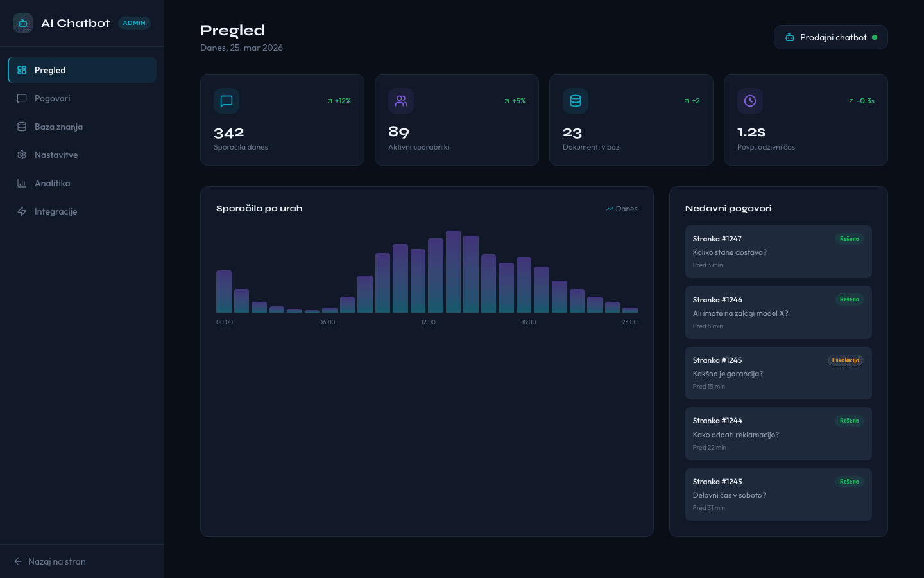Click the Rešeno badge on Stranka #1247
924x578 pixels.
pyautogui.click(x=850, y=239)
